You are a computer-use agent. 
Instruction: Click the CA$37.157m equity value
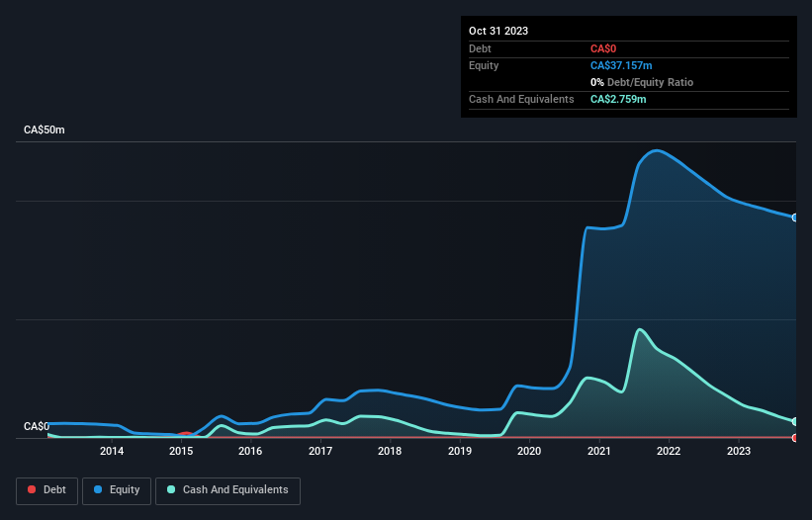pos(621,65)
